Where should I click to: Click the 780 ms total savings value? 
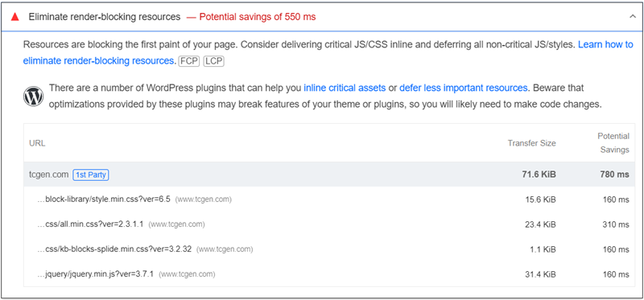614,175
